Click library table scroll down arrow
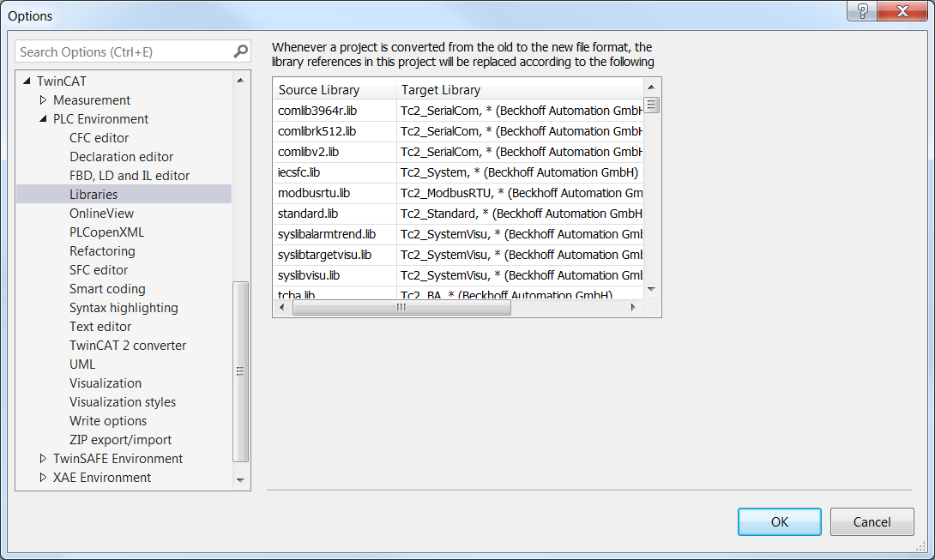This screenshot has width=935, height=560. pos(651,289)
